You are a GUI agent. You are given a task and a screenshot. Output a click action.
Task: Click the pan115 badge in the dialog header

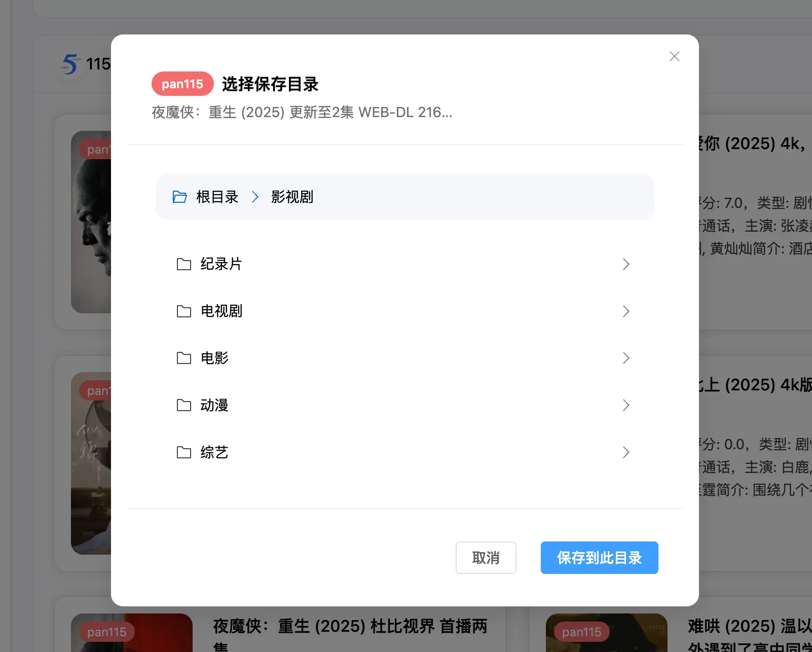tap(182, 84)
